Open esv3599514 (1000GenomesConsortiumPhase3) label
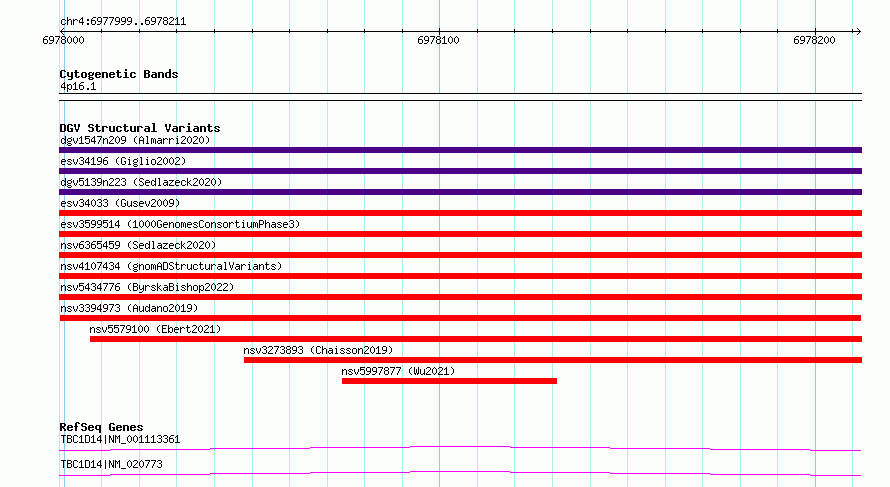The height and width of the screenshot is (487, 890). point(180,224)
